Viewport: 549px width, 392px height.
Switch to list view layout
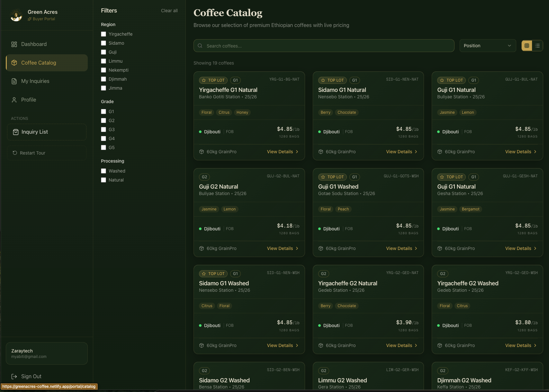coord(537,46)
